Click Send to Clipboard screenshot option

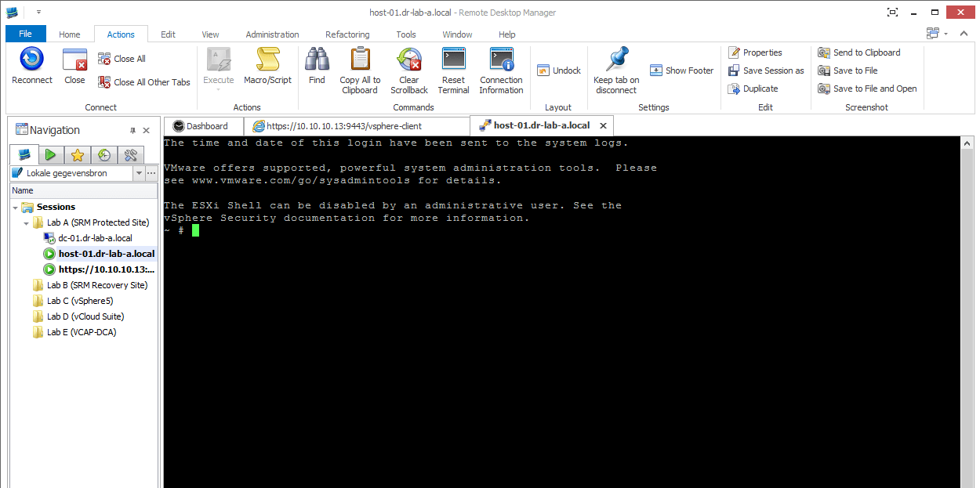click(x=859, y=52)
